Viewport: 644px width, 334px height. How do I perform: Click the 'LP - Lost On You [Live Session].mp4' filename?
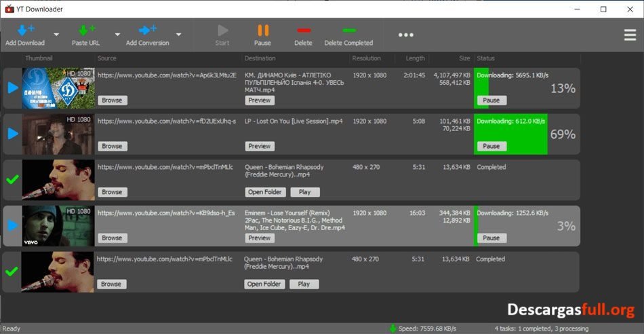(x=294, y=122)
